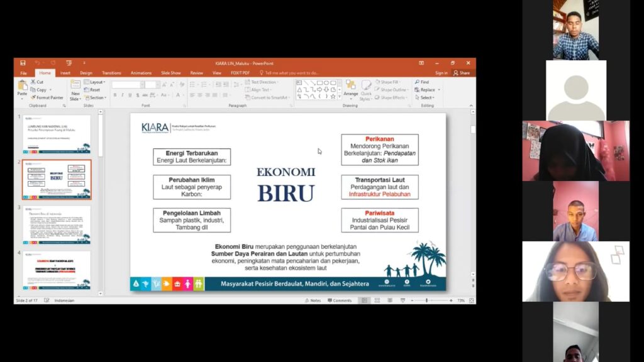Click the Save icon in the title bar
This screenshot has width=644, height=362.
coord(23,63)
